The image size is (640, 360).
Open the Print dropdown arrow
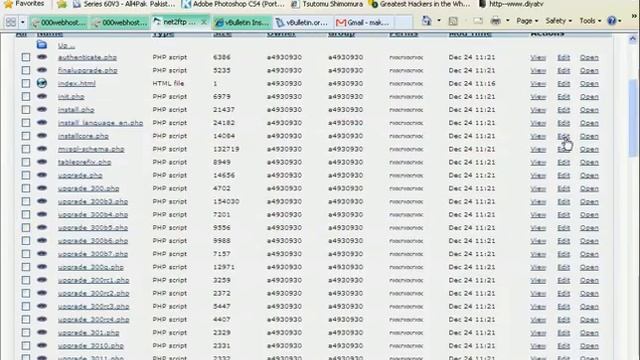click(x=507, y=21)
